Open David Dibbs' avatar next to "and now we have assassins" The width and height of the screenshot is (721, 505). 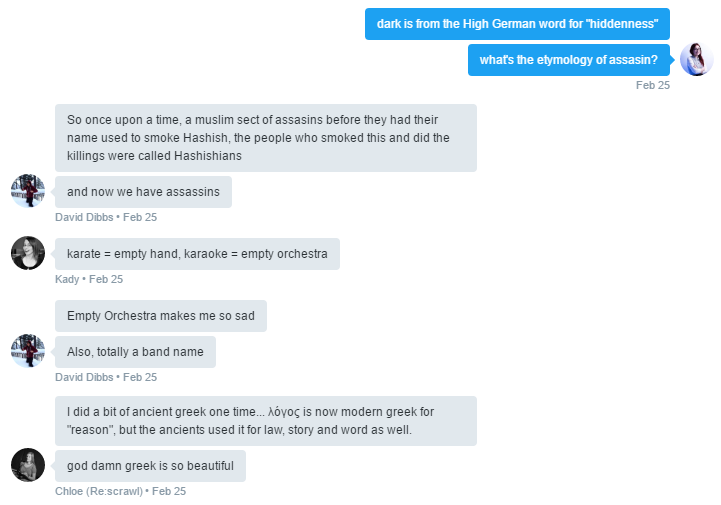point(28,191)
